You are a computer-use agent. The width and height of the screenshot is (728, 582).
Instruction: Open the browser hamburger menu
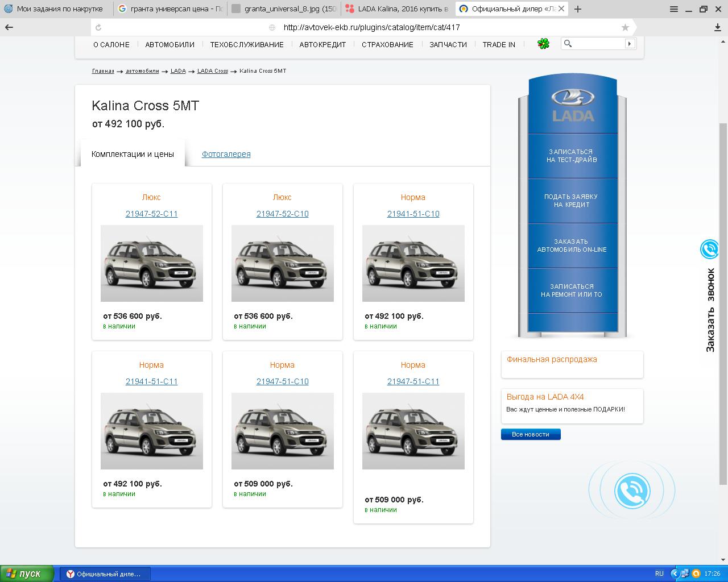pos(673,9)
